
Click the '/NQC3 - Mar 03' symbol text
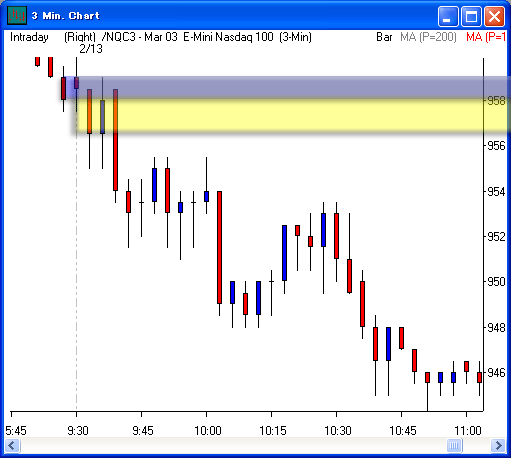point(140,37)
